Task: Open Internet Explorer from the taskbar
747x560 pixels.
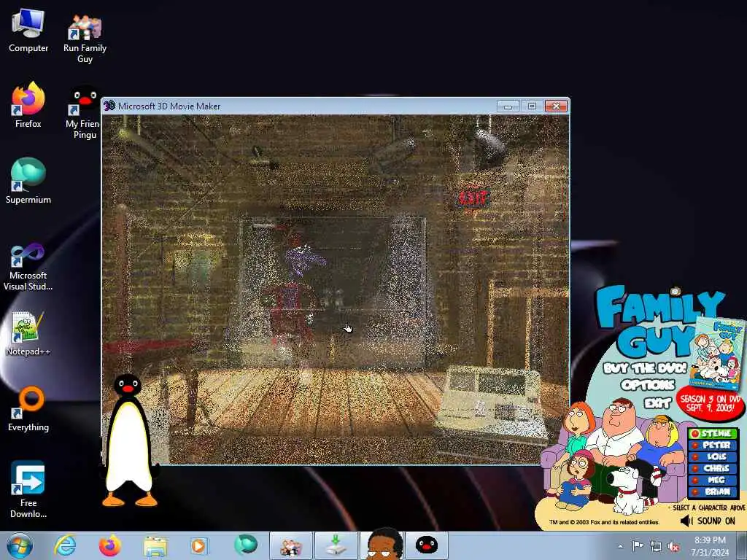Action: click(65, 545)
